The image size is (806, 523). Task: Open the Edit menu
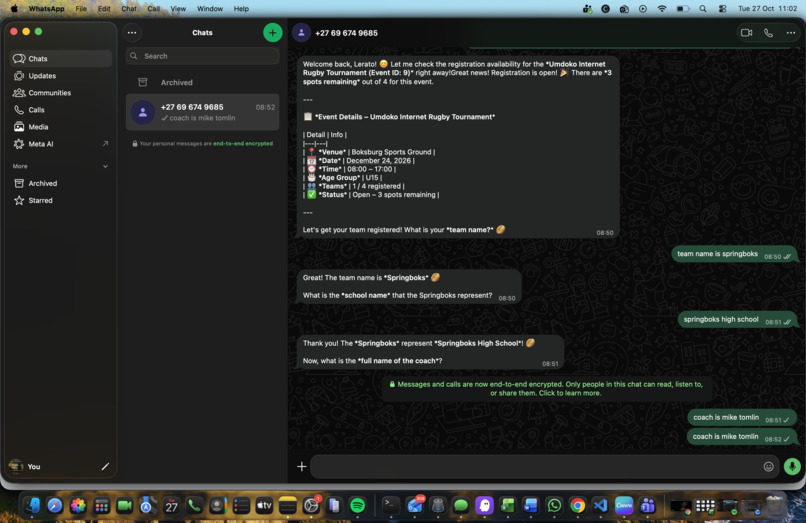click(x=104, y=9)
